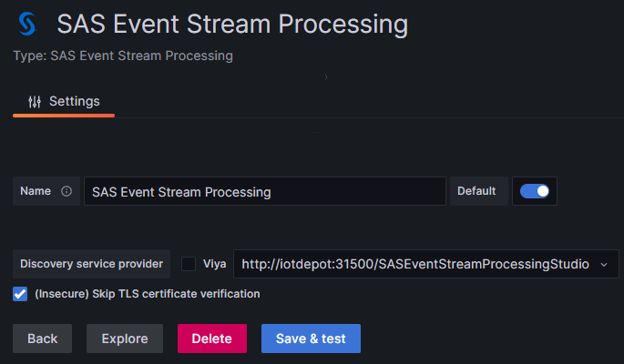Click the '(Insecure) Skip TLS certificate verification' label
Screen dimensions: 624x364
click(148, 294)
